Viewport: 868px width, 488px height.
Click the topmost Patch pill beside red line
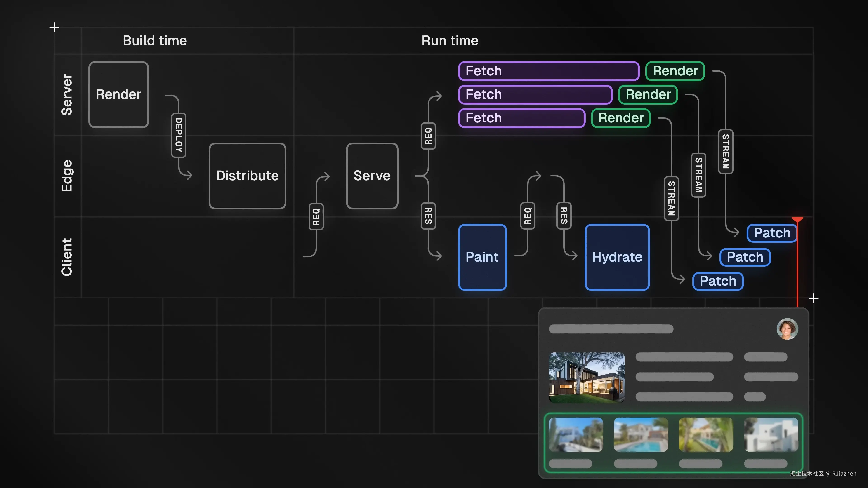point(772,233)
